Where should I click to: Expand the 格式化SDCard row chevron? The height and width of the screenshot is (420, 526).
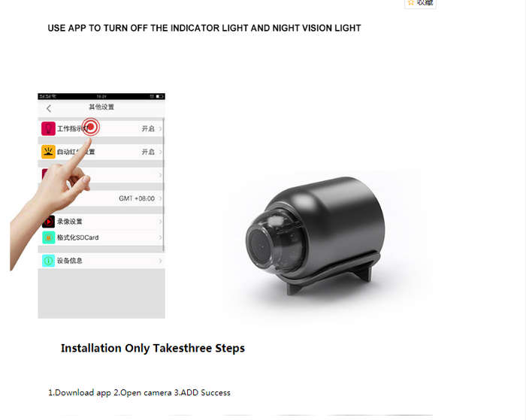[x=160, y=237]
